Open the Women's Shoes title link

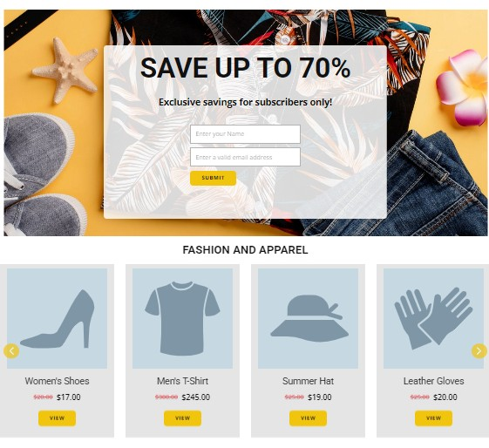[x=57, y=381]
